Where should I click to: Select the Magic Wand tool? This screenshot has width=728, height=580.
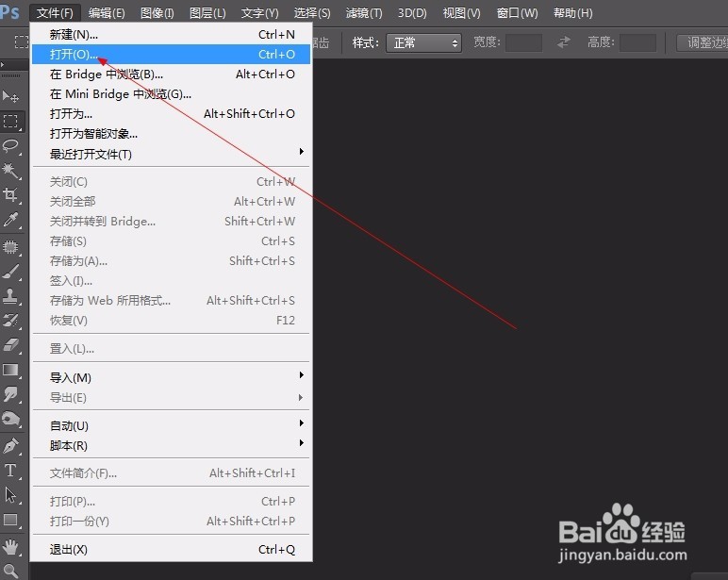tap(10, 171)
